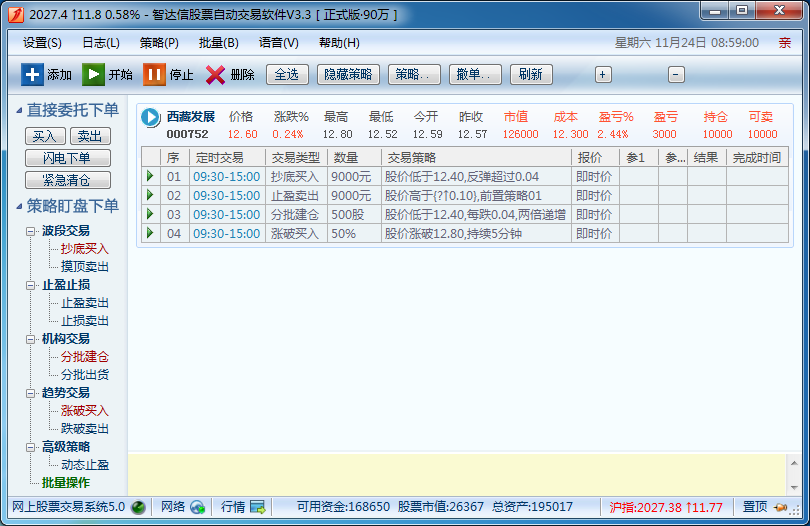Select 抄底买入 in strategy tree
The image size is (810, 526).
(x=85, y=249)
